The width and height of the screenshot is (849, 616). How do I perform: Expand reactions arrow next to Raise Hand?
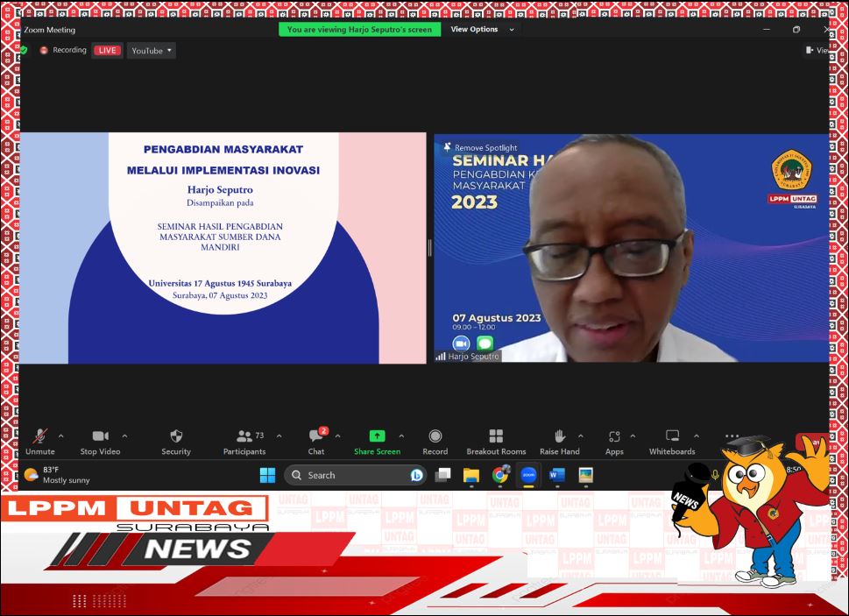[x=580, y=435]
